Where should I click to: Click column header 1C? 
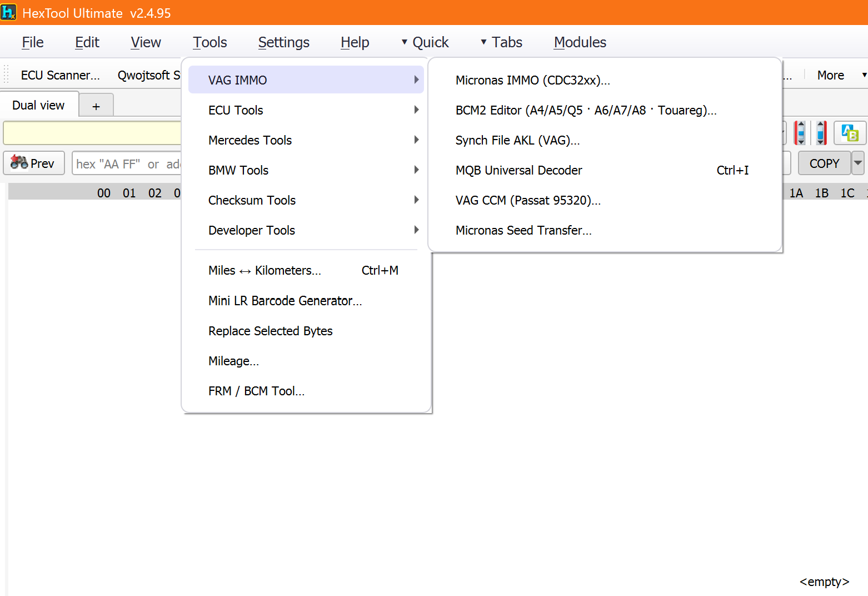(847, 192)
